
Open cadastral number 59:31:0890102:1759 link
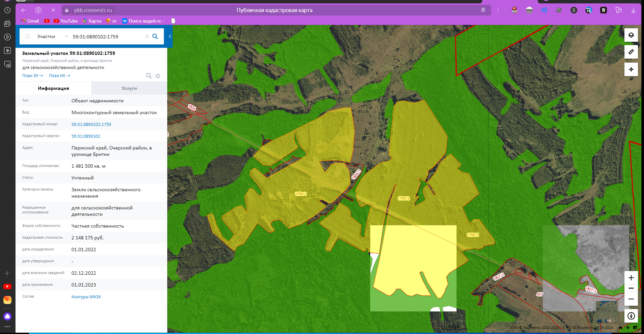point(91,124)
